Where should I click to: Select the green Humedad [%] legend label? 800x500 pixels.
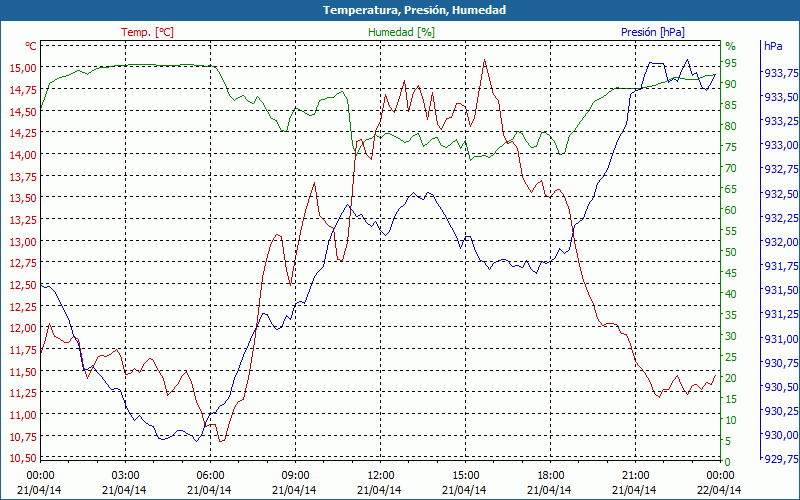[x=402, y=32]
